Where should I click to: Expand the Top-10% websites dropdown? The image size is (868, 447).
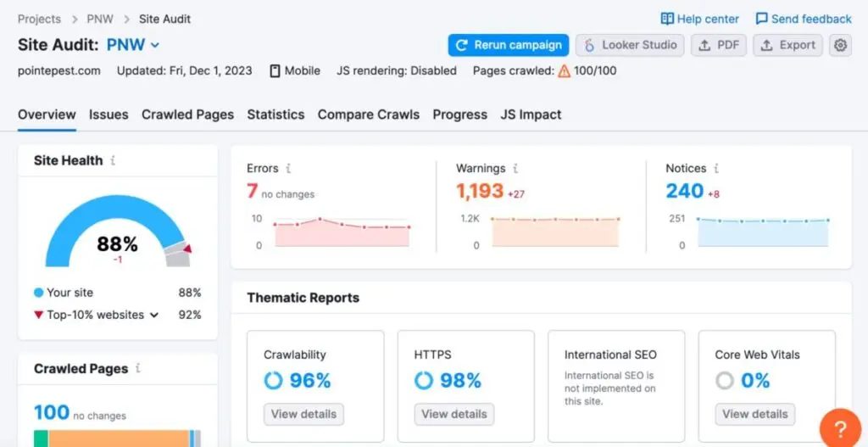pyautogui.click(x=154, y=316)
